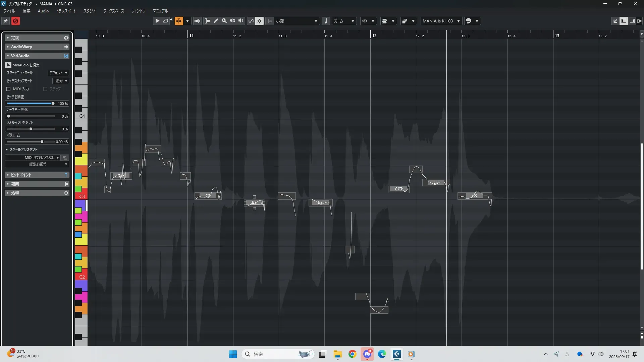This screenshot has width=644, height=362.
Task: Toggle the grid snap icon
Action: [x=270, y=21]
